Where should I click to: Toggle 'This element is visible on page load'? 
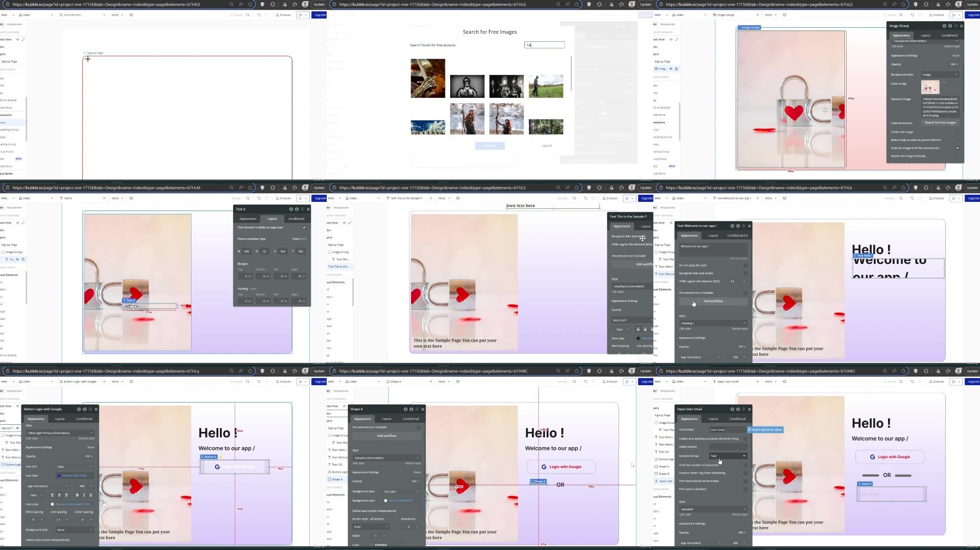pyautogui.click(x=304, y=227)
